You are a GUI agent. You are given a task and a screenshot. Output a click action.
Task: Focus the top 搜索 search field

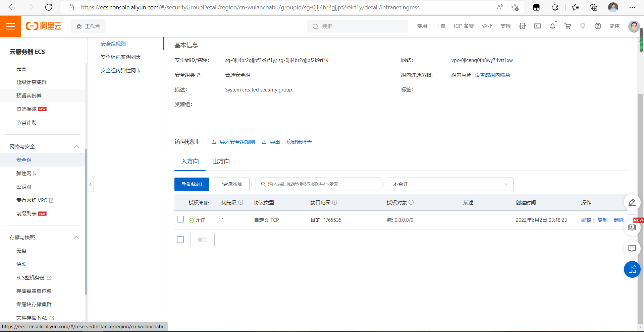358,26
